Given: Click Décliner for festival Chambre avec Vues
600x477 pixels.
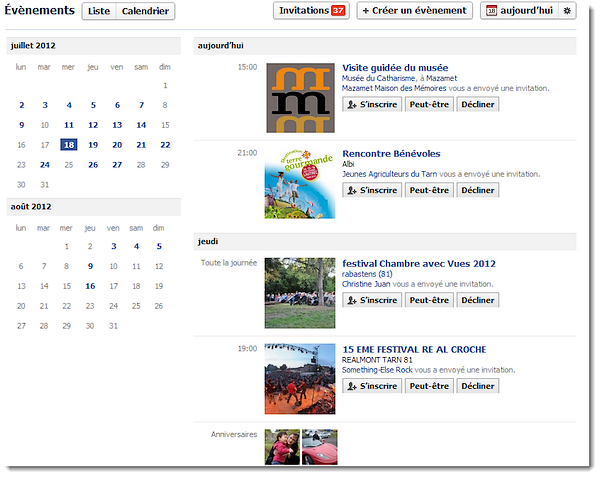Looking at the screenshot, I should (478, 300).
